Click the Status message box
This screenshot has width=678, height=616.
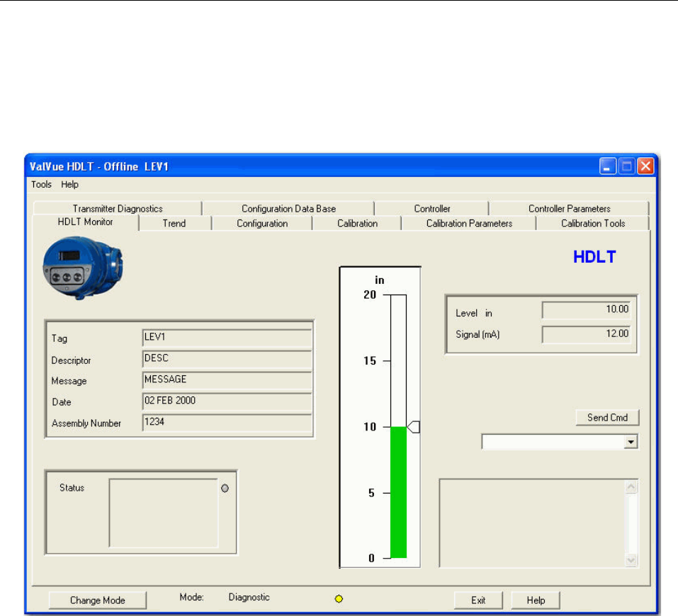[x=164, y=513]
